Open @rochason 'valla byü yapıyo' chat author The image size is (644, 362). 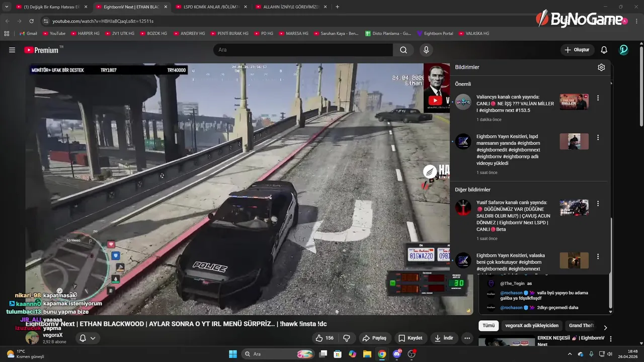click(x=511, y=293)
